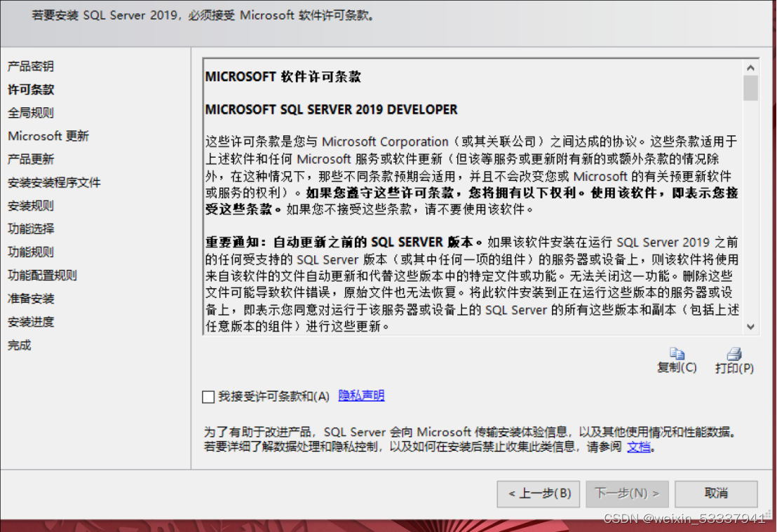
Task: Click the license text scroll up arrow
Action: pos(751,68)
